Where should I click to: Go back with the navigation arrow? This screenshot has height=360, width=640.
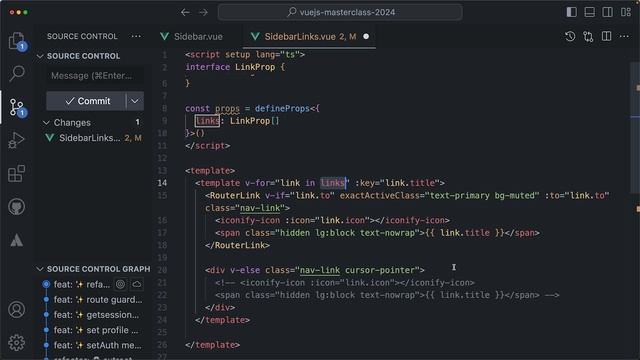(x=185, y=12)
